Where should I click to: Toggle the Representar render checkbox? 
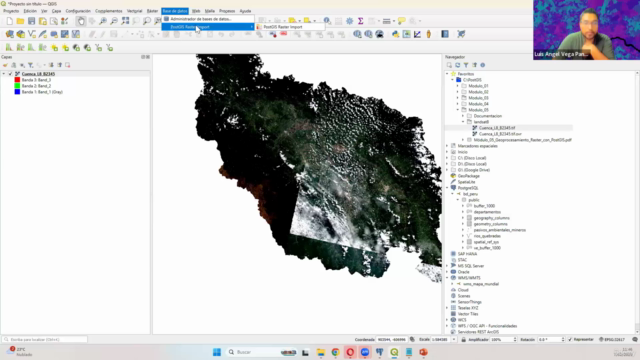coord(570,340)
